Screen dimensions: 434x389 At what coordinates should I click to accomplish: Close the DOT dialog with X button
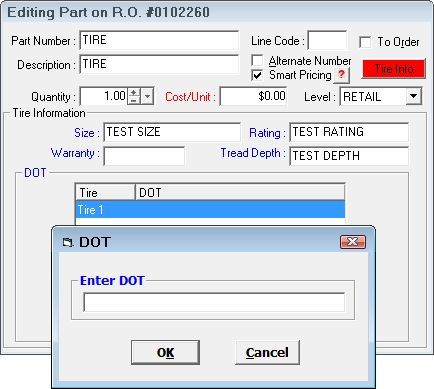coord(353,242)
